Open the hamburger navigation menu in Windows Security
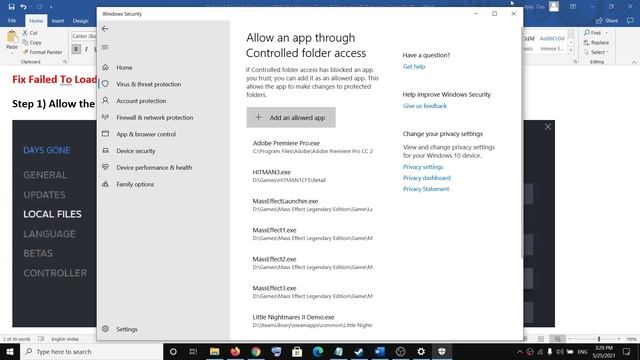 pos(105,47)
